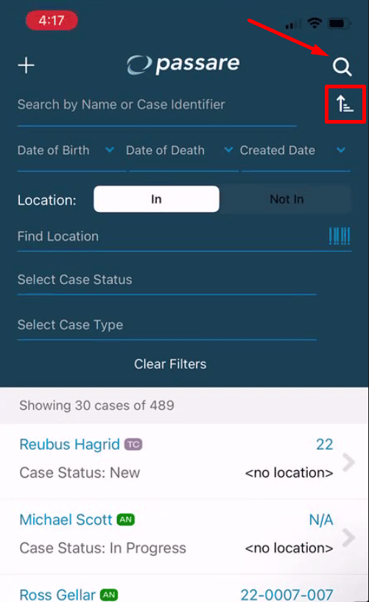Select the In location option
Screen dimensions: 369x602
point(157,199)
